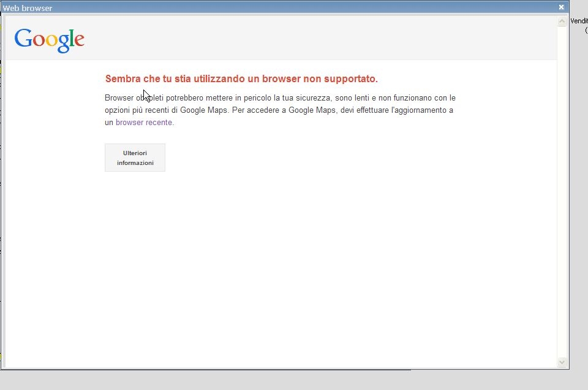
Task: Click the Ulteriori informazioni button
Action: coord(135,158)
